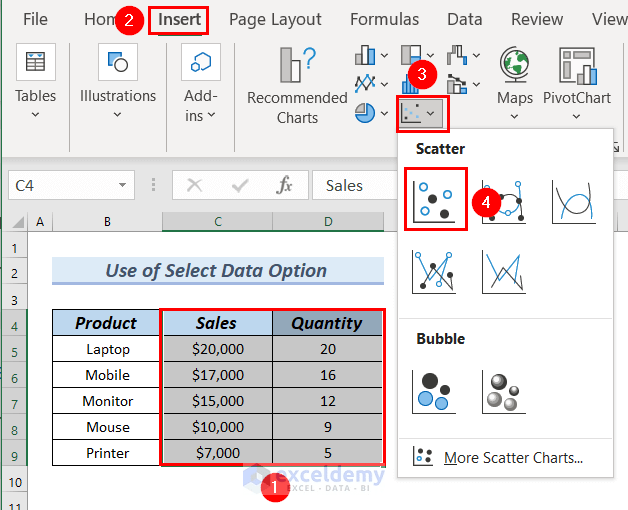Switch to the Review tab
Screen dimensions: 628x510
[537, 19]
